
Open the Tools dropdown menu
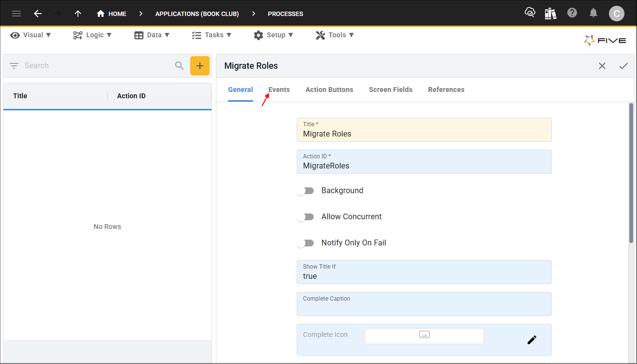[x=335, y=35]
